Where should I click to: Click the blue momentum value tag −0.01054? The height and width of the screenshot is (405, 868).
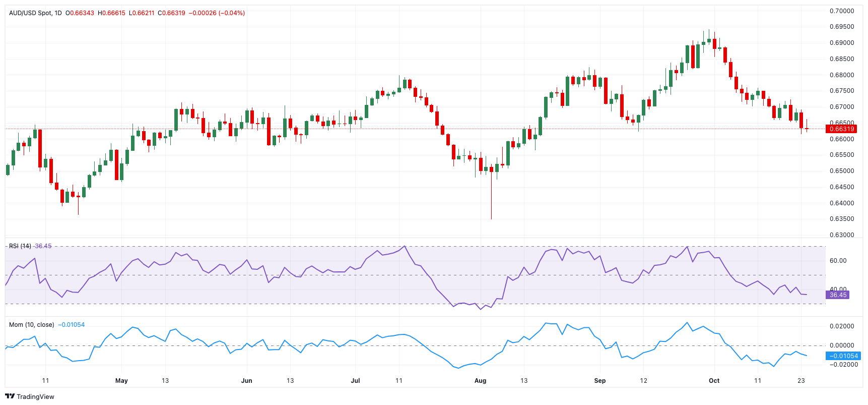pos(843,356)
